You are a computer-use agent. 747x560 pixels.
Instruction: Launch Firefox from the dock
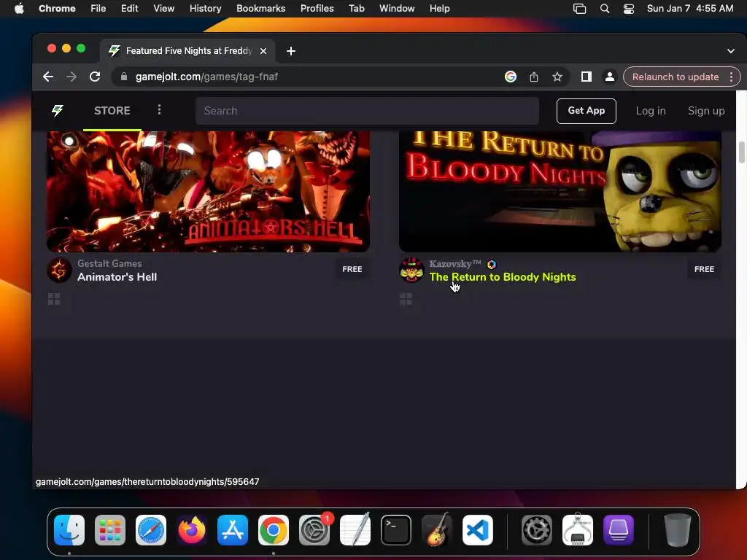pyautogui.click(x=192, y=529)
